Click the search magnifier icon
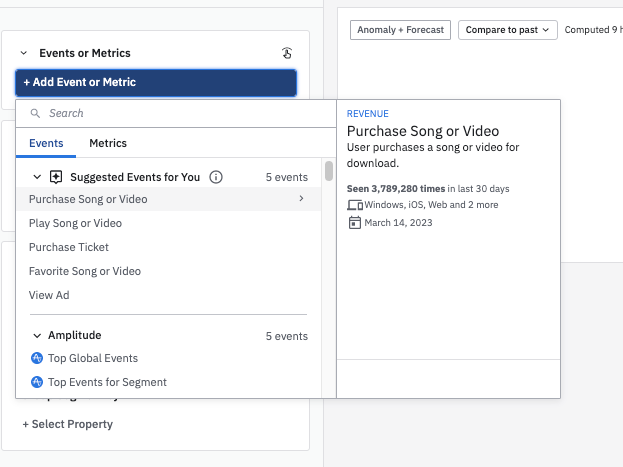This screenshot has height=467, width=623. (x=35, y=114)
